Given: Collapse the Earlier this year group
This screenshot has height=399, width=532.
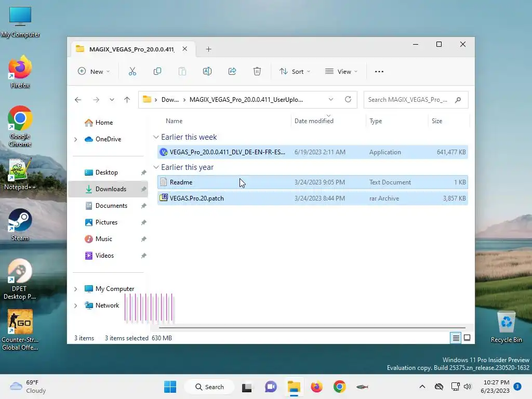Looking at the screenshot, I should [156, 167].
